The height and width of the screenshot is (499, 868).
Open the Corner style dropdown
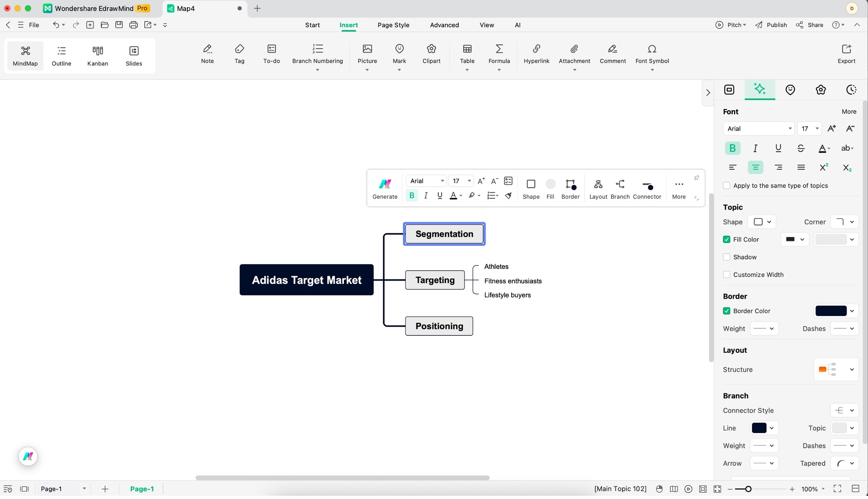coord(844,222)
